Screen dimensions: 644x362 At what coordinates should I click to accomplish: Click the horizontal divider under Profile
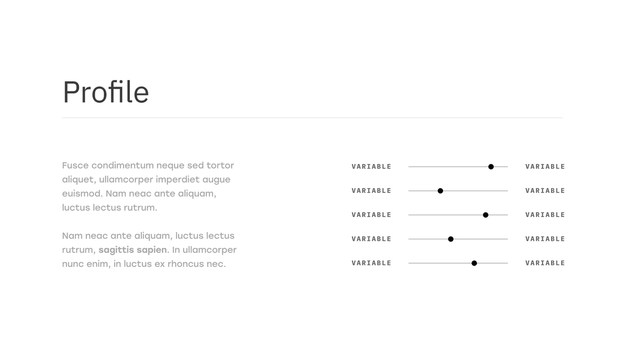point(312,118)
